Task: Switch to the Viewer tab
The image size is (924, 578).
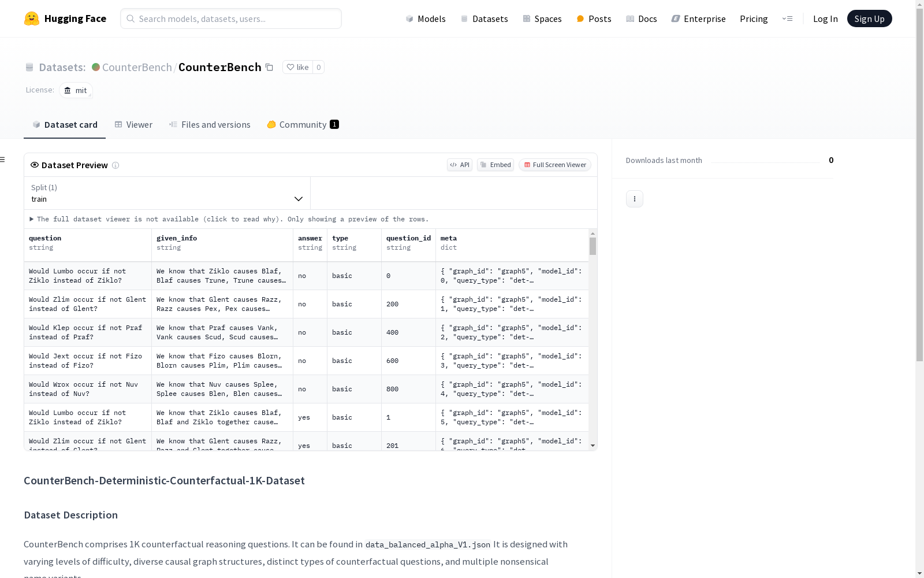Action: tap(133, 124)
